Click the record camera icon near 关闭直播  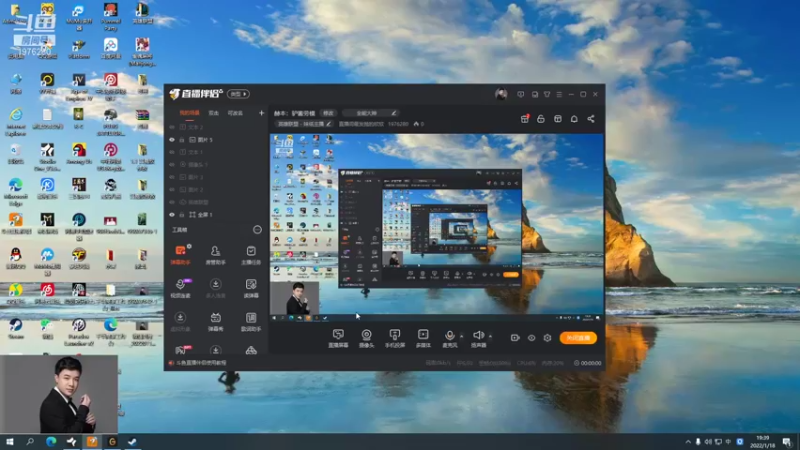click(515, 338)
